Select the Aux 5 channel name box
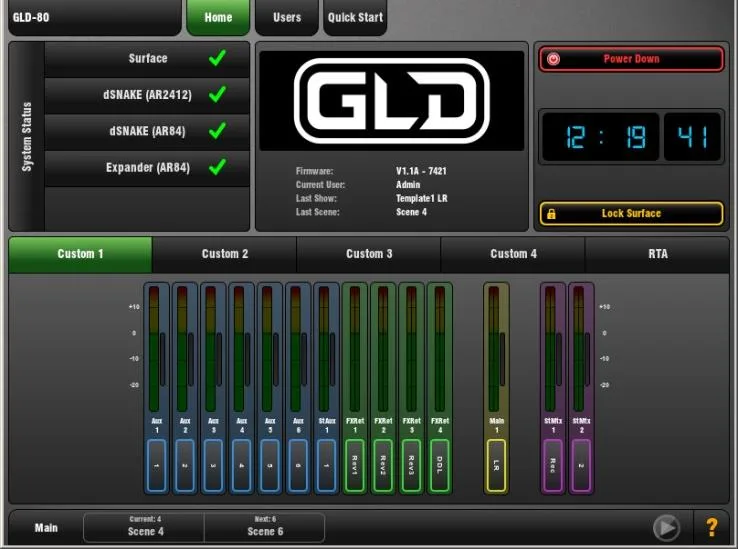 (270, 466)
